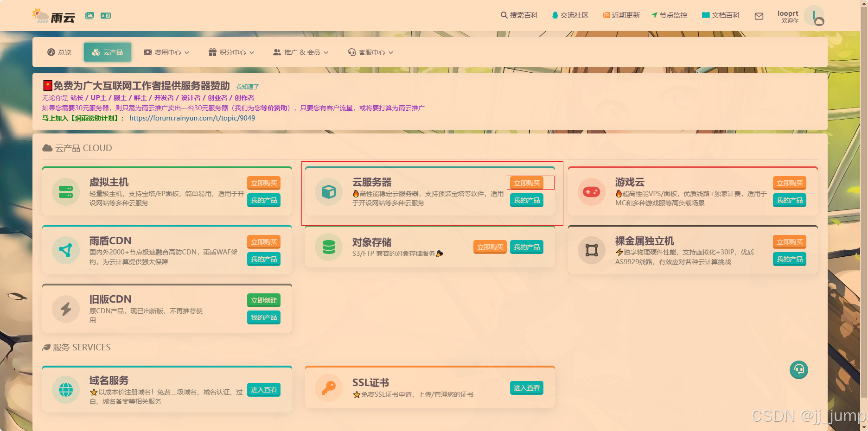Open the QQ 交流社区 community icon
The image size is (868, 431).
click(555, 15)
